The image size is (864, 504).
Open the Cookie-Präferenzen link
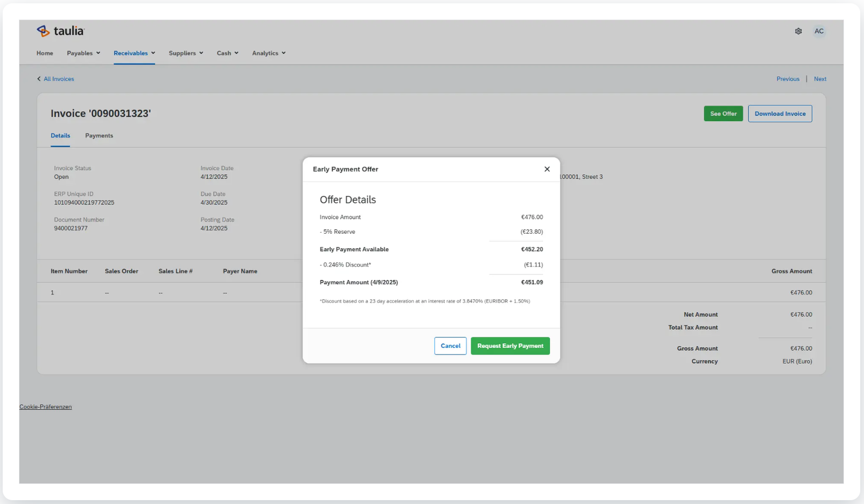(45, 407)
